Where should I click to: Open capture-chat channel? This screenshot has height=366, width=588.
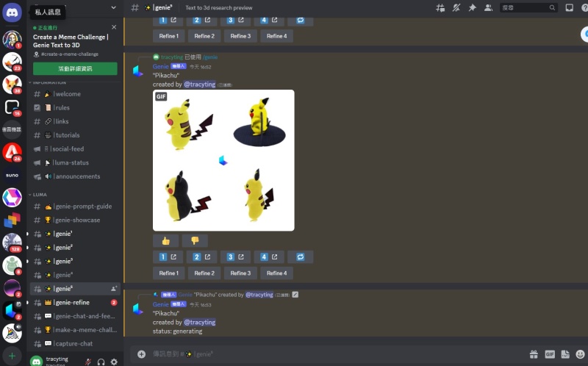coord(75,343)
